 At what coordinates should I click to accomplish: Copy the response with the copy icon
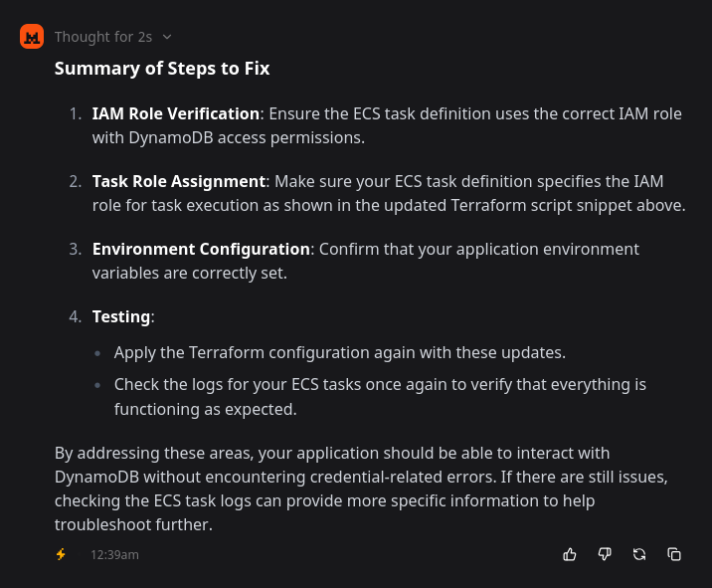674,554
